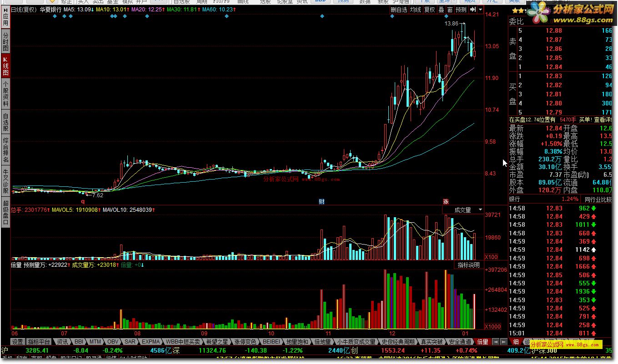Select 希望之星 indicator tab
The height and width of the screenshot is (364, 618).
tap(217, 342)
